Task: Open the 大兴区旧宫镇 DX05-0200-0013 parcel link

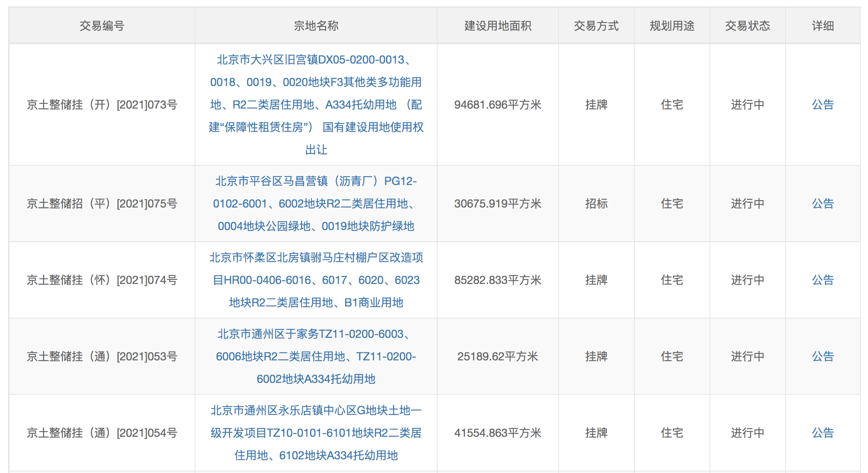Action: click(316, 105)
